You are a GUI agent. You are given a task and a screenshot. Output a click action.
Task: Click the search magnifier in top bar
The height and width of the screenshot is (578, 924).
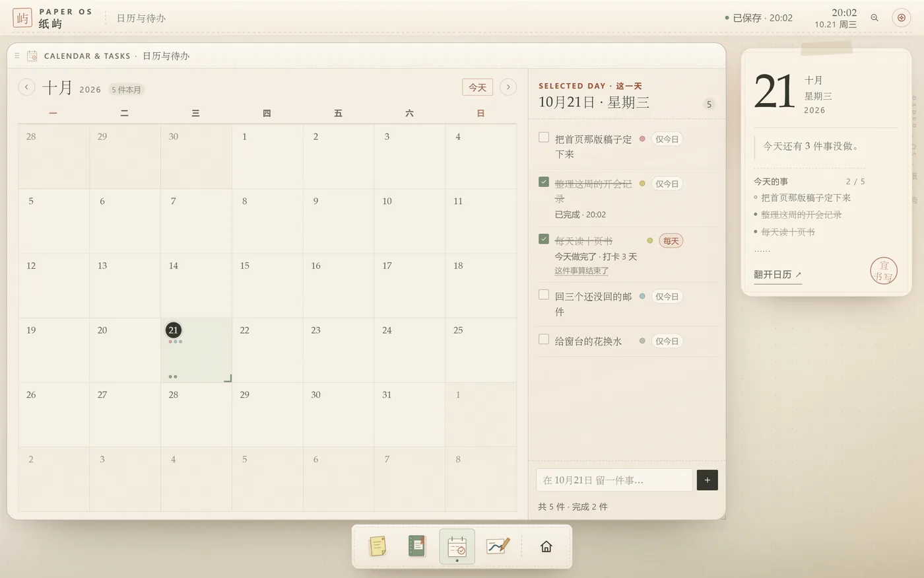tap(874, 18)
